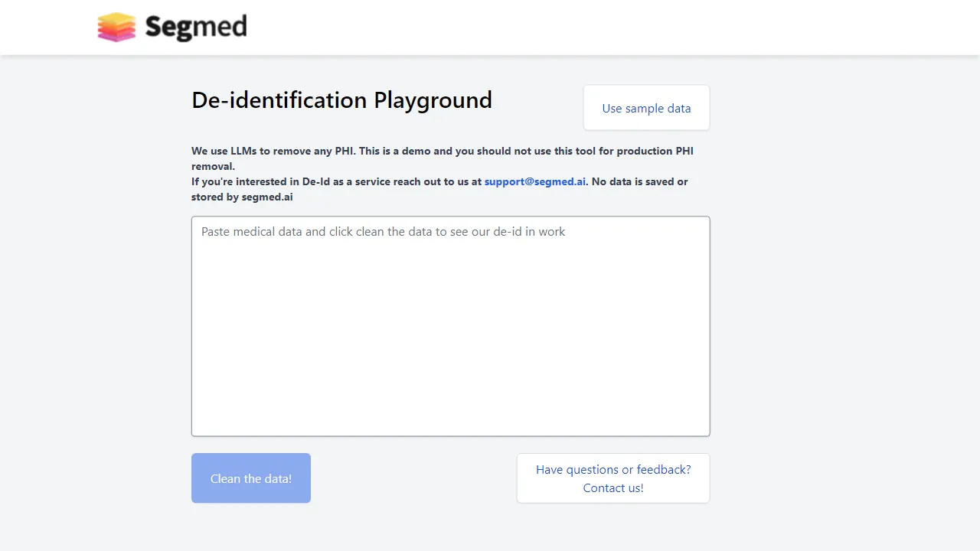Click the De-identification Playground heading
Screen dimensions: 980x551
point(341,100)
